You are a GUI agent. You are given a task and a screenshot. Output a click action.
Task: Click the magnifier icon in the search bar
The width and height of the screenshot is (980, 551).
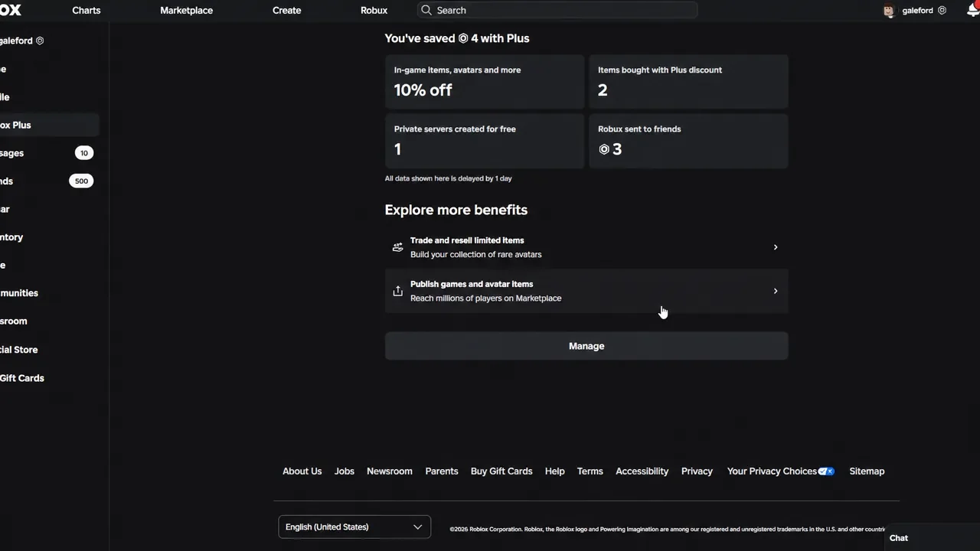426,10
